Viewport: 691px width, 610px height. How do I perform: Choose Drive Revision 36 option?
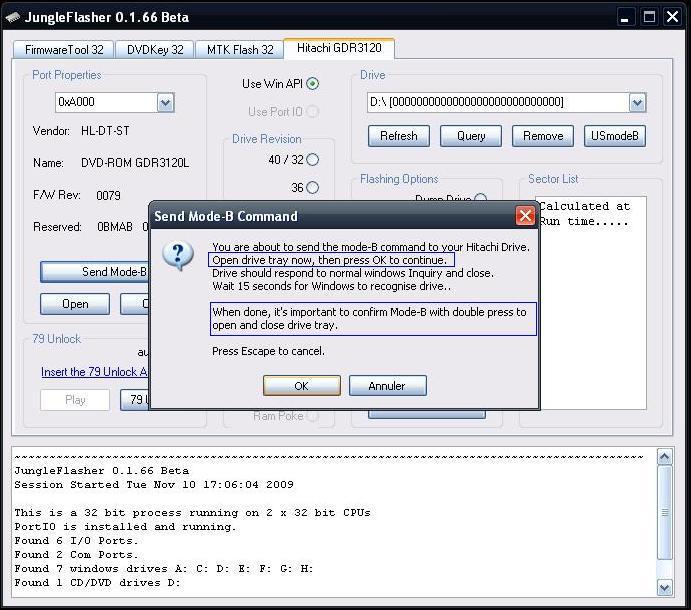coord(312,188)
